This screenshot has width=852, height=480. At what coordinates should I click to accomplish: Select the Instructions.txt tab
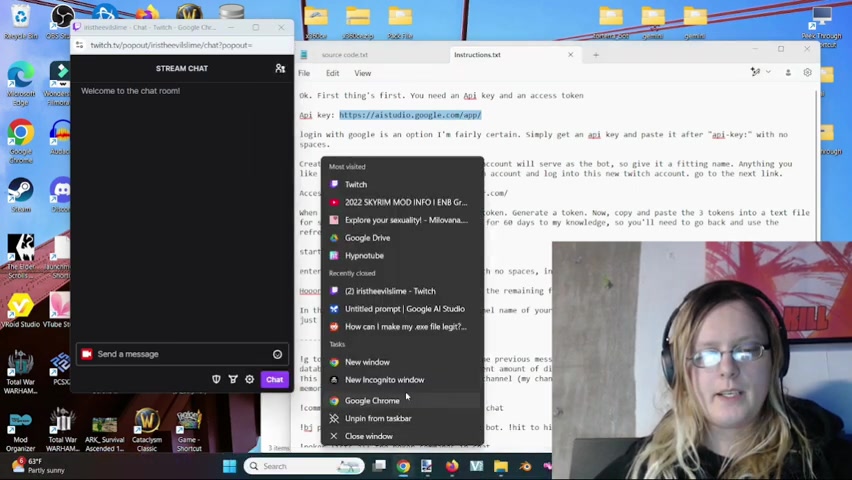tap(478, 55)
